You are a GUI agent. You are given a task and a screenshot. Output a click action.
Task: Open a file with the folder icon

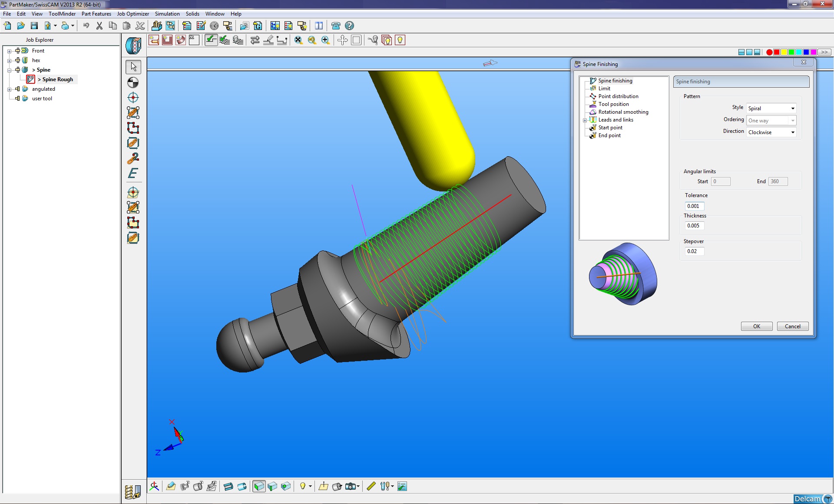click(21, 26)
